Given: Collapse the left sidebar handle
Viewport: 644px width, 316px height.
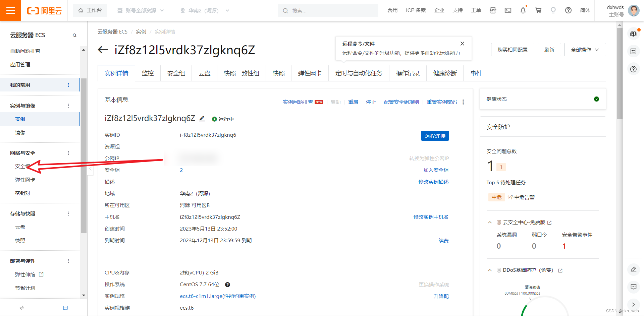Looking at the screenshot, I should [x=90, y=169].
